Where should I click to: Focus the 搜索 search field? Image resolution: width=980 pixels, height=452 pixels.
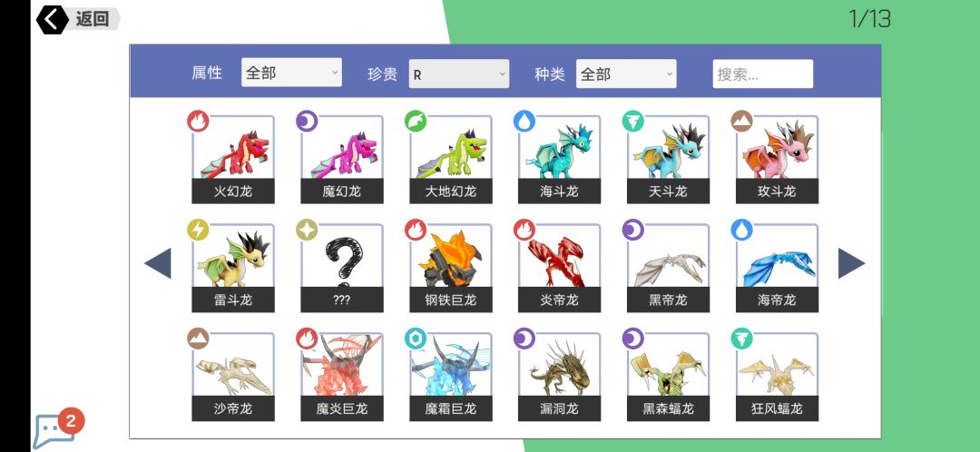point(763,74)
